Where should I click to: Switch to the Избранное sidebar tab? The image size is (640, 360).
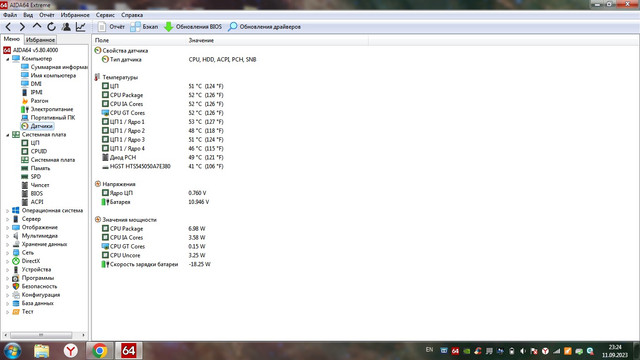point(40,40)
